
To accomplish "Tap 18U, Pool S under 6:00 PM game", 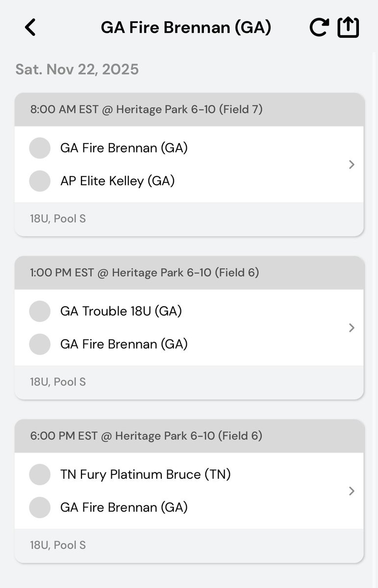I will (x=58, y=545).
